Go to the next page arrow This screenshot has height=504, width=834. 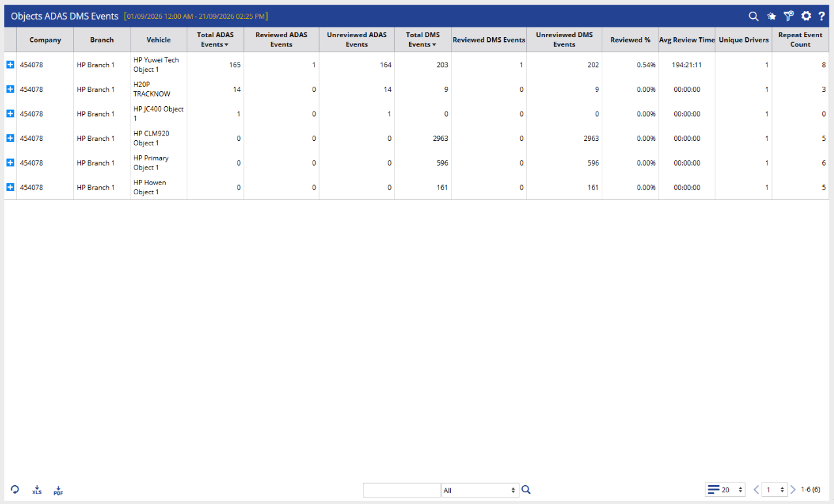793,490
